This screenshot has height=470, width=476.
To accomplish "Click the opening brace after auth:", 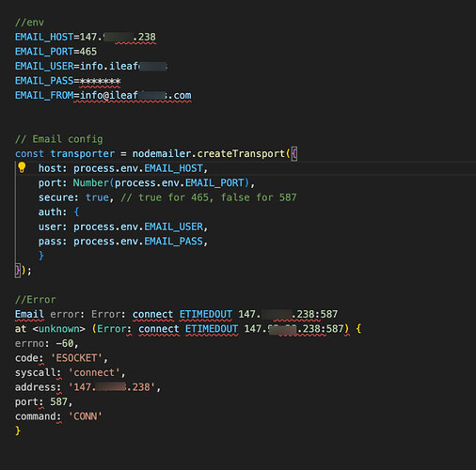I will pos(76,212).
